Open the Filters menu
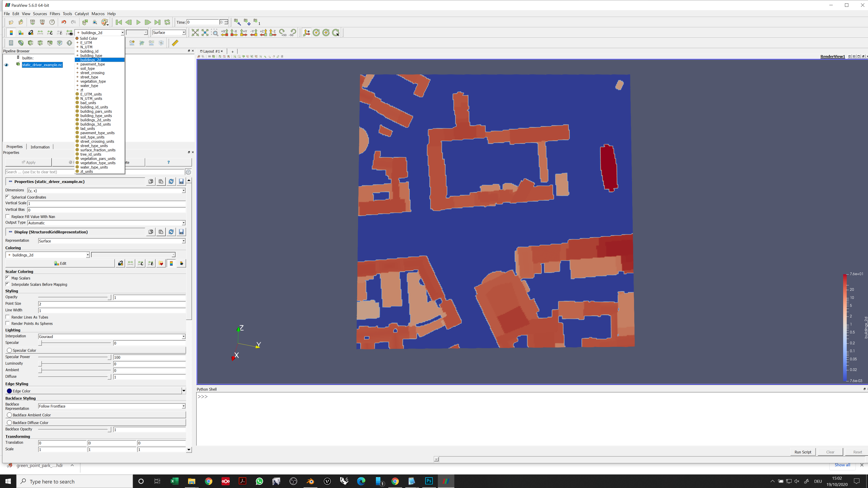Viewport: 868px width, 488px height. point(54,14)
